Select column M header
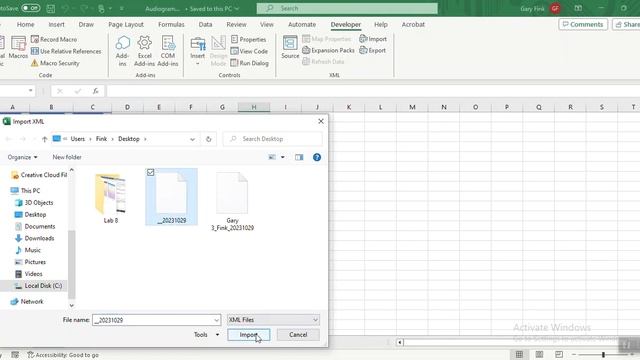640x360 pixels. tap(412, 107)
